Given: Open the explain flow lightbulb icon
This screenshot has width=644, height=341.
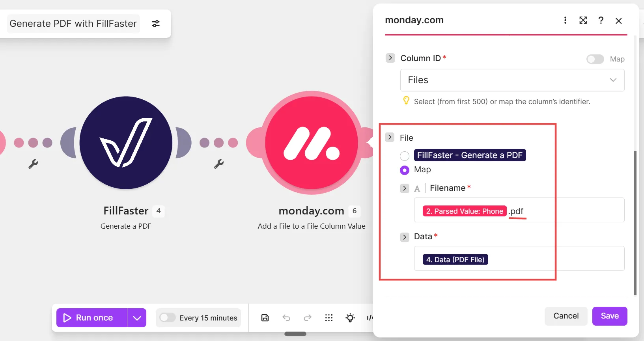Looking at the screenshot, I should [x=350, y=318].
